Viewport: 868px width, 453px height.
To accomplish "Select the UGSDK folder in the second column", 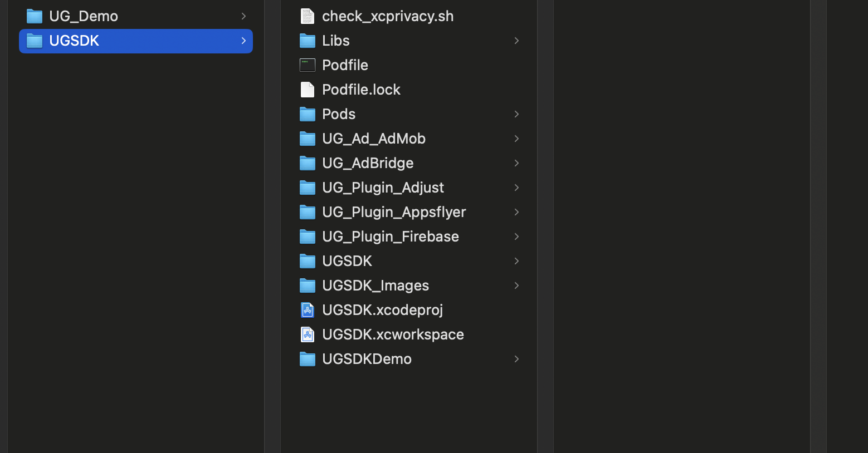I will click(347, 261).
